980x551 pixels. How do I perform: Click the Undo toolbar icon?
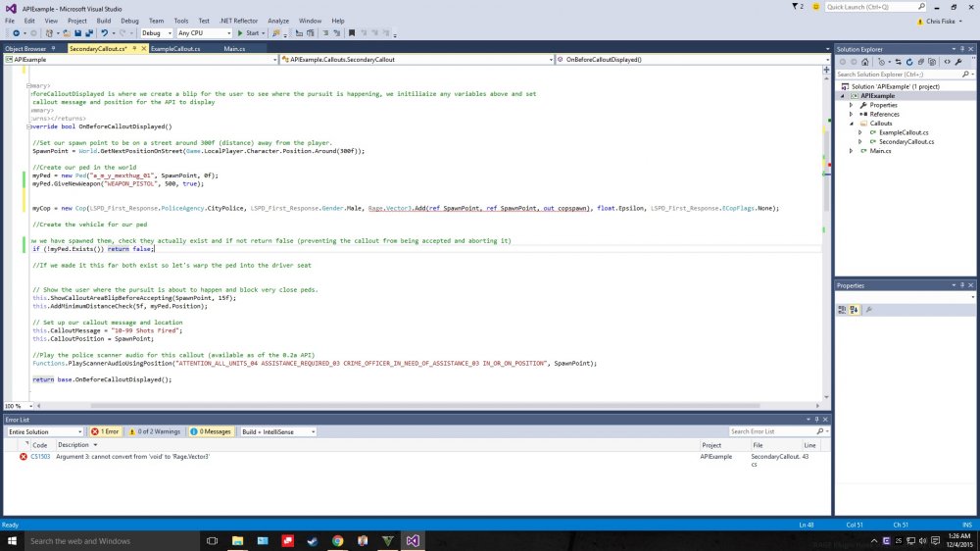pos(105,33)
